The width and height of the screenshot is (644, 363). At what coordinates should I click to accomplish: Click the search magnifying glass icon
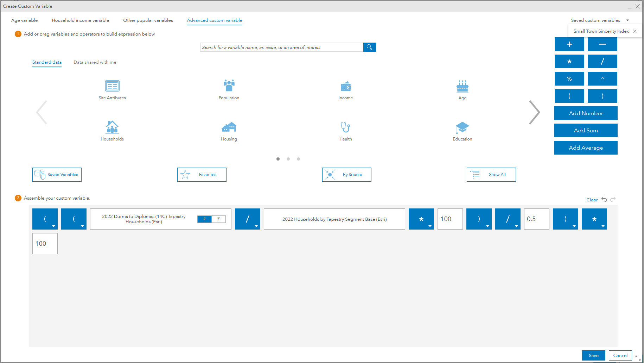[x=369, y=47]
